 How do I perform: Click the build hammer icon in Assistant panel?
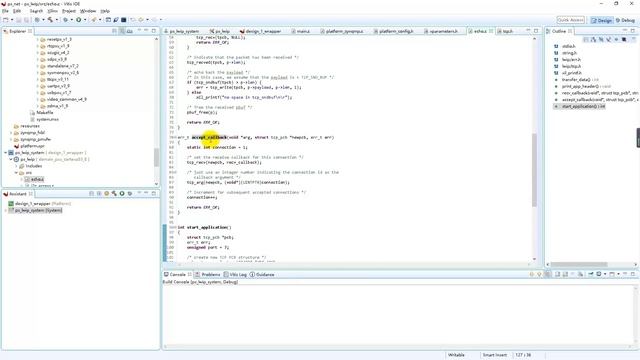click(x=114, y=193)
